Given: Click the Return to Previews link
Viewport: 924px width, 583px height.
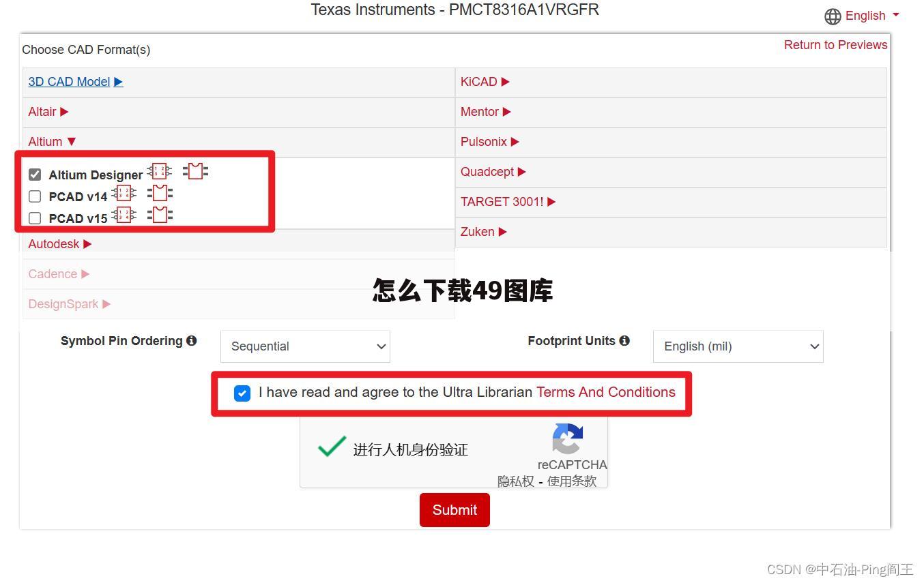Looking at the screenshot, I should (x=836, y=45).
